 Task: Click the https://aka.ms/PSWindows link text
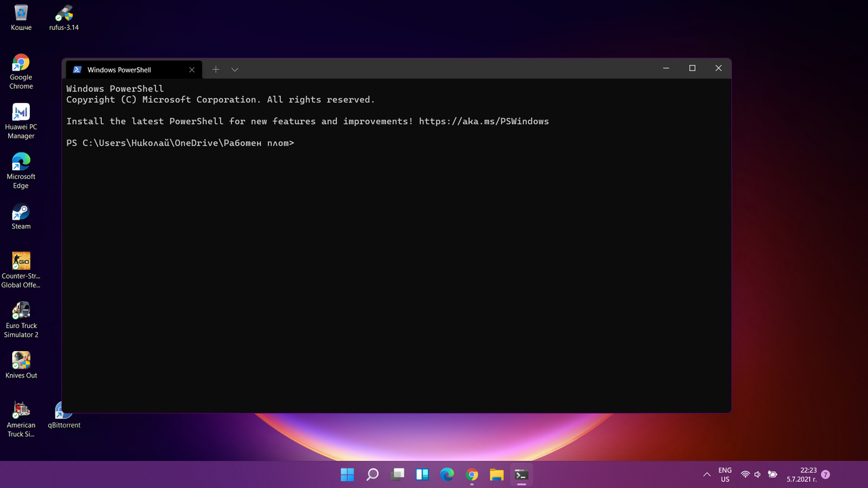[x=484, y=121]
